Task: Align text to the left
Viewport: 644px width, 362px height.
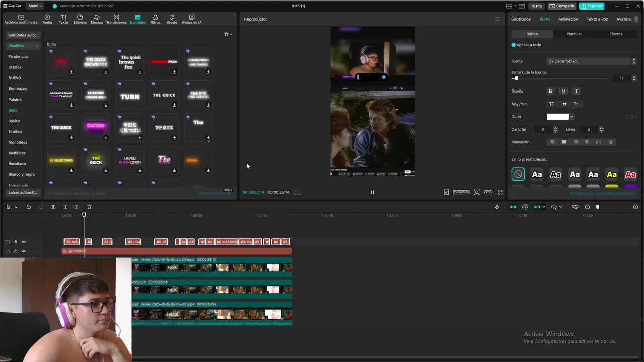Action: point(552,142)
